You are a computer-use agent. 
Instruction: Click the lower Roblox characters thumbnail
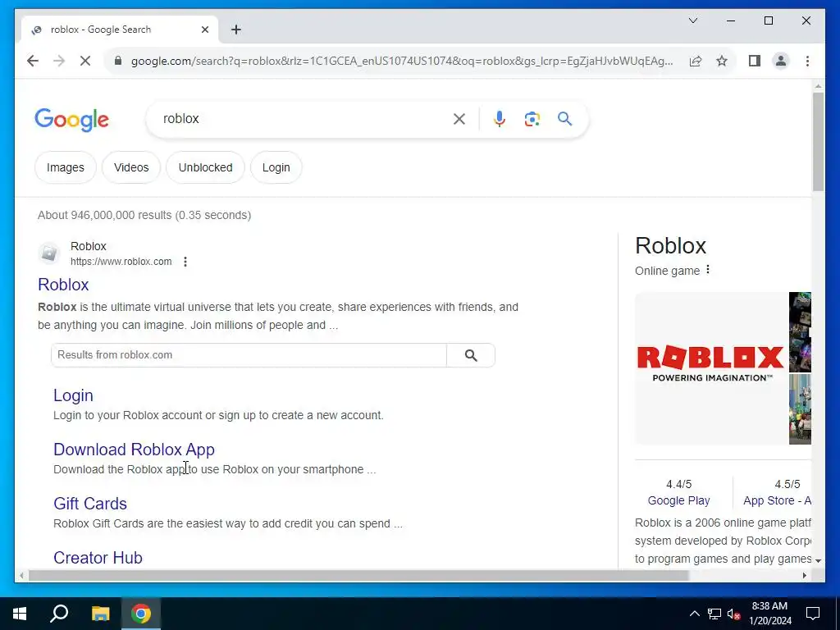point(800,409)
